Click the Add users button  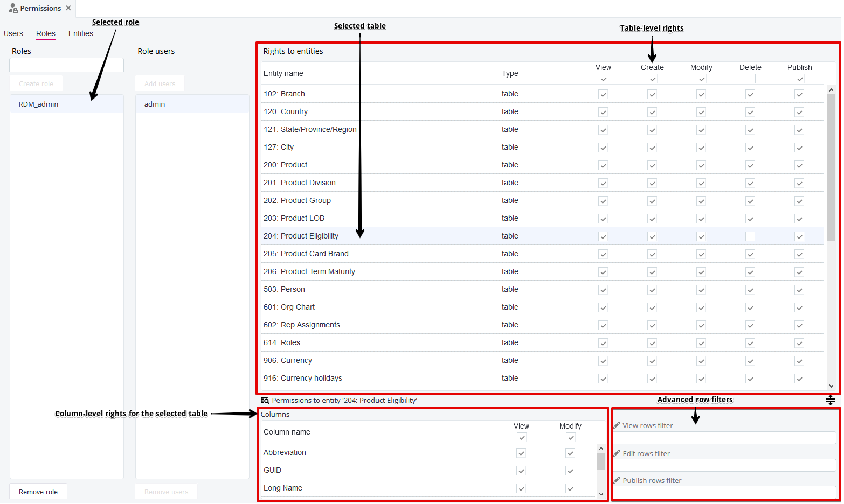tap(160, 83)
